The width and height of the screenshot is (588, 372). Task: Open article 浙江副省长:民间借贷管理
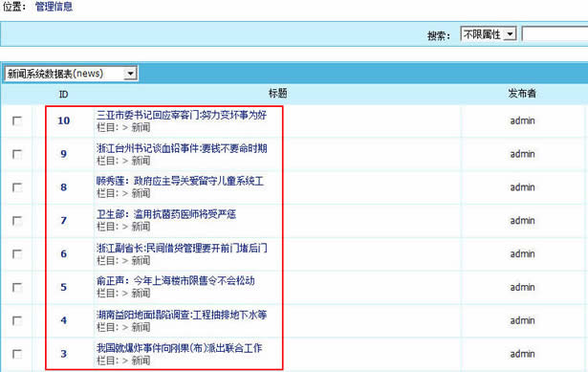pos(182,248)
